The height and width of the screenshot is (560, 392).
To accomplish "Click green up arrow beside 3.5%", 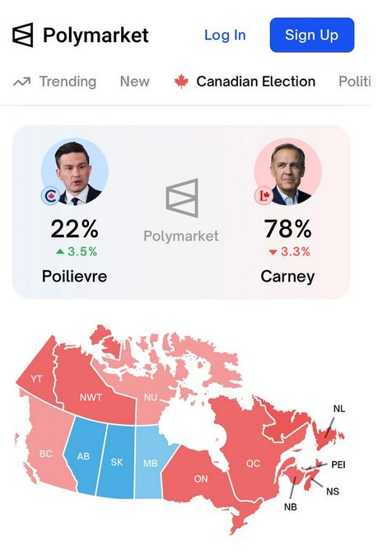I will click(60, 252).
